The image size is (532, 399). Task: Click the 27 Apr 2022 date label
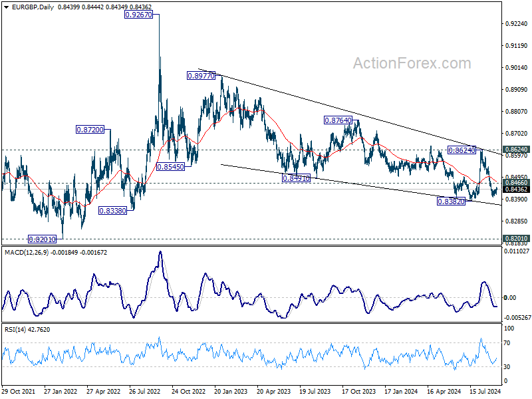[x=104, y=391]
